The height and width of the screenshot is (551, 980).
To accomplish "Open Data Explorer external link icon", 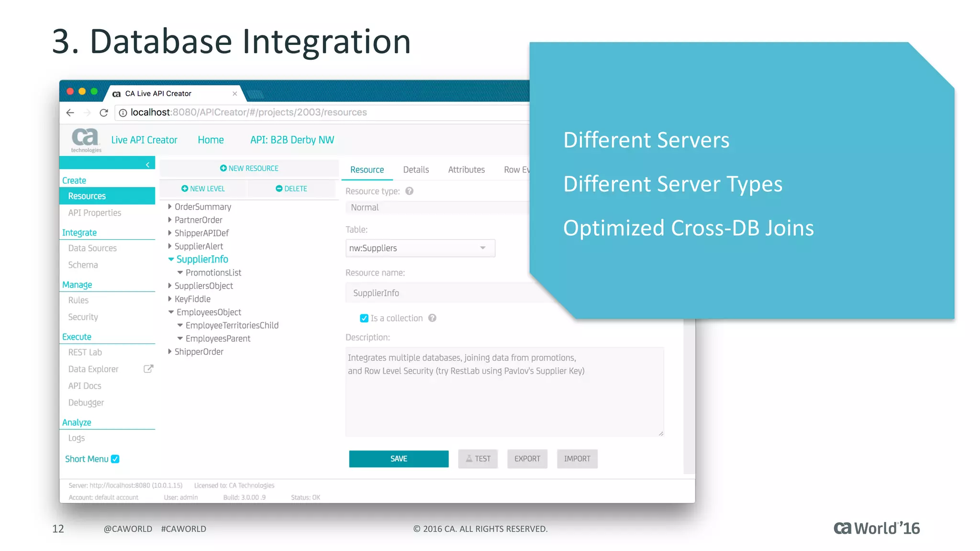I will 148,369.
